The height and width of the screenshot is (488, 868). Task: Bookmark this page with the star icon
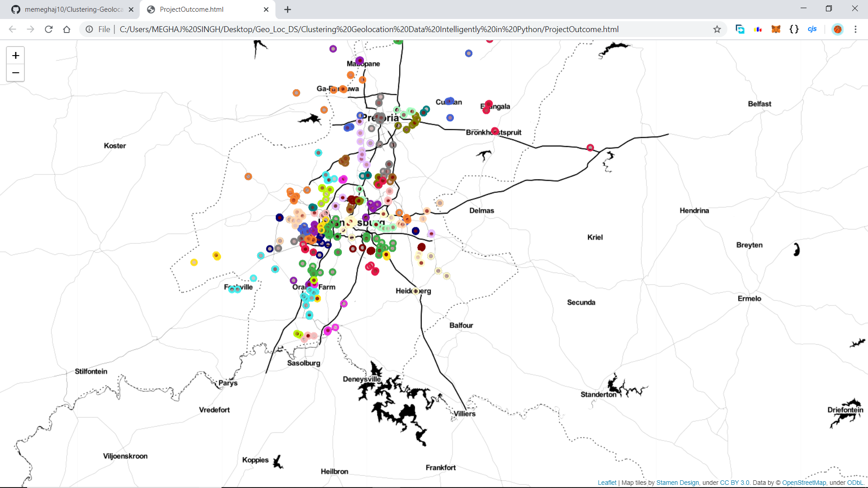(717, 29)
